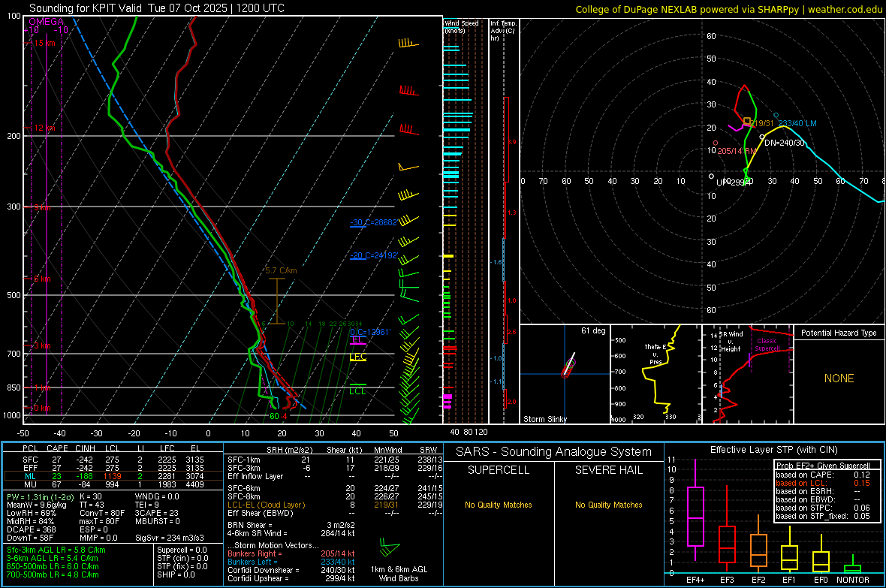Click the 'SHIP = 0.0' value
Image resolution: width=886 pixels, height=588 pixels.
pos(176,574)
